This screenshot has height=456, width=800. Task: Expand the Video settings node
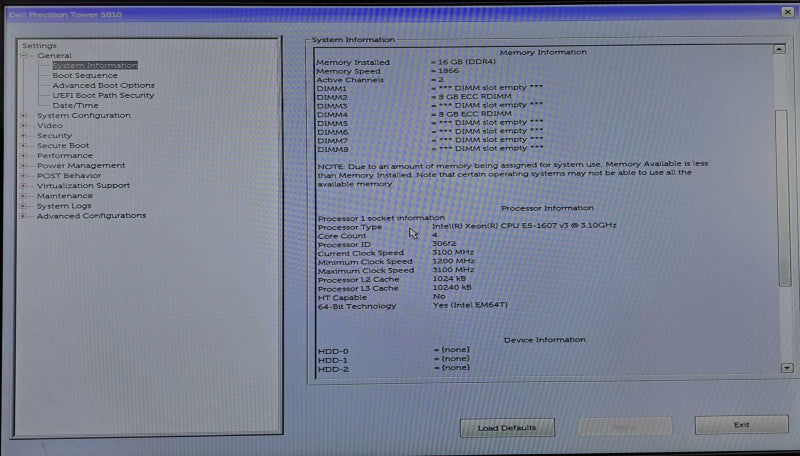(x=23, y=125)
